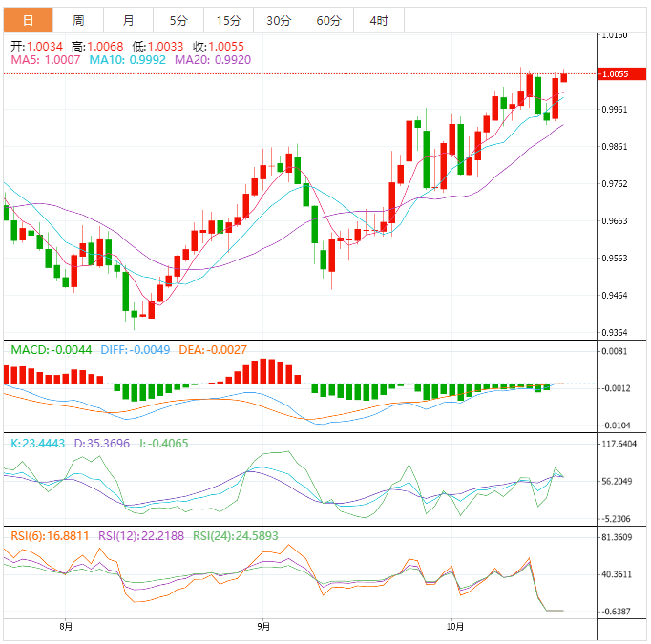Click the MA10 indicator label
This screenshot has height=644, width=651.
(x=127, y=59)
